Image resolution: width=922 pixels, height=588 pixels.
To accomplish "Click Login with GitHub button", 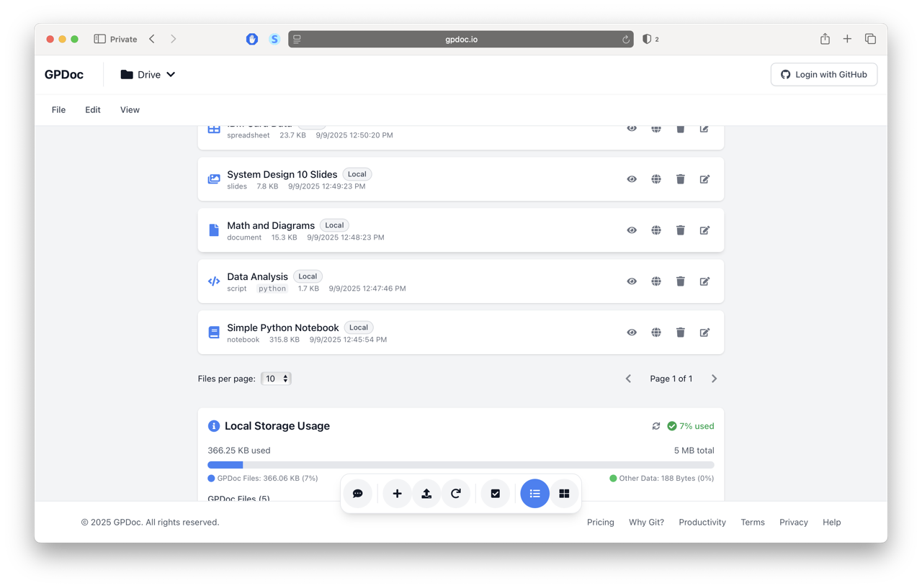I will [824, 75].
